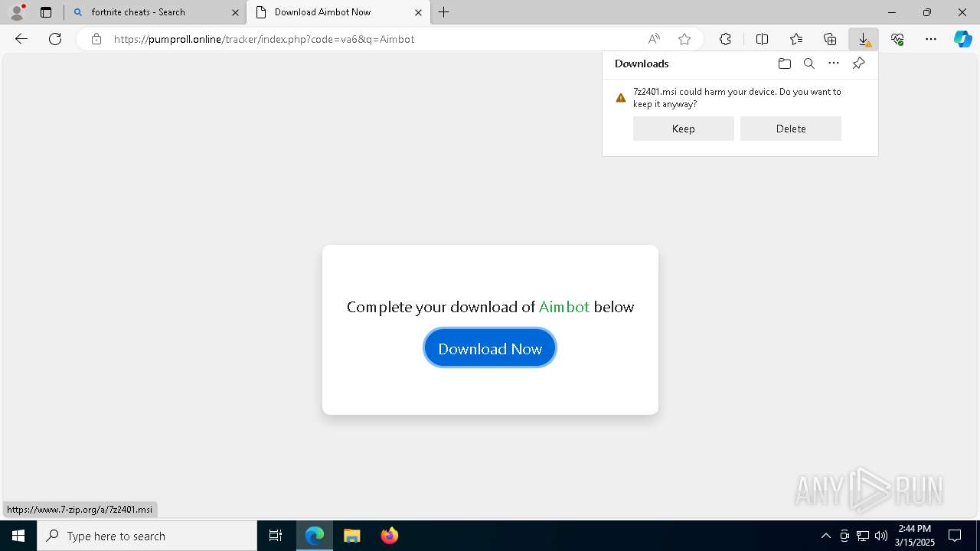Toggle split screen view

tap(762, 39)
